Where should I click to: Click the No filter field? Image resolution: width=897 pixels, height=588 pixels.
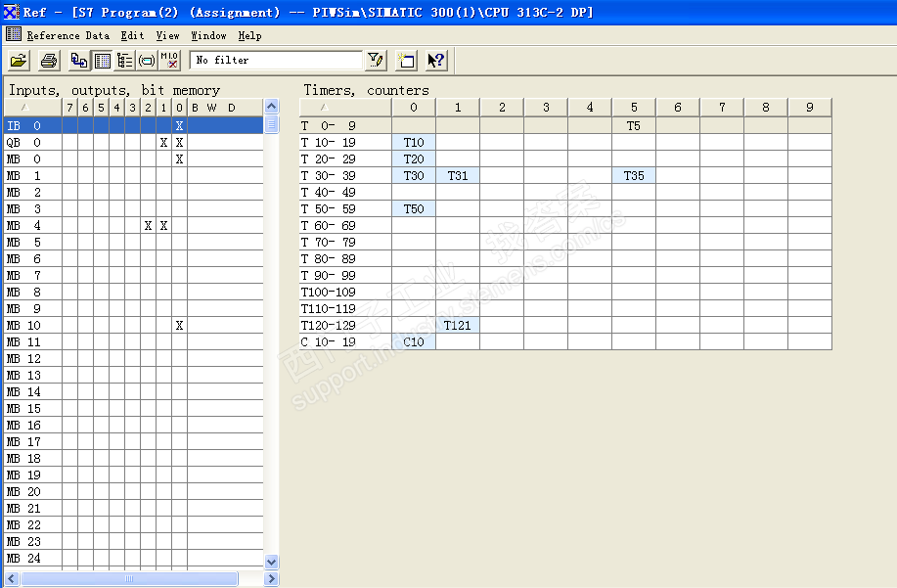pyautogui.click(x=276, y=60)
